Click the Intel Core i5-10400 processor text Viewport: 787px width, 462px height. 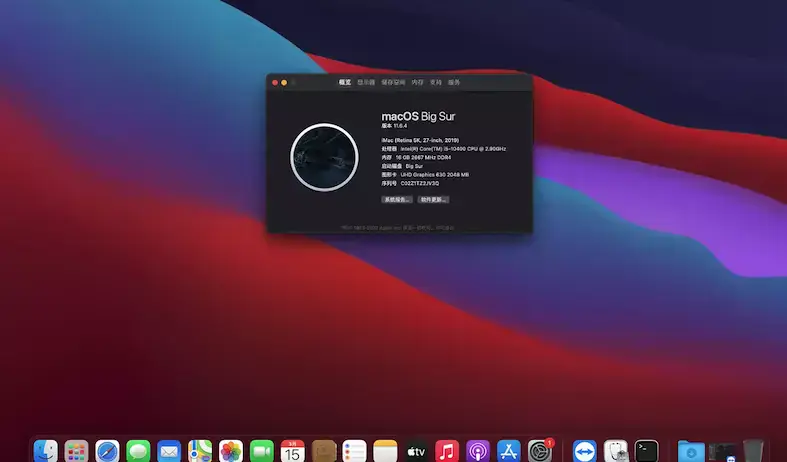[453, 149]
